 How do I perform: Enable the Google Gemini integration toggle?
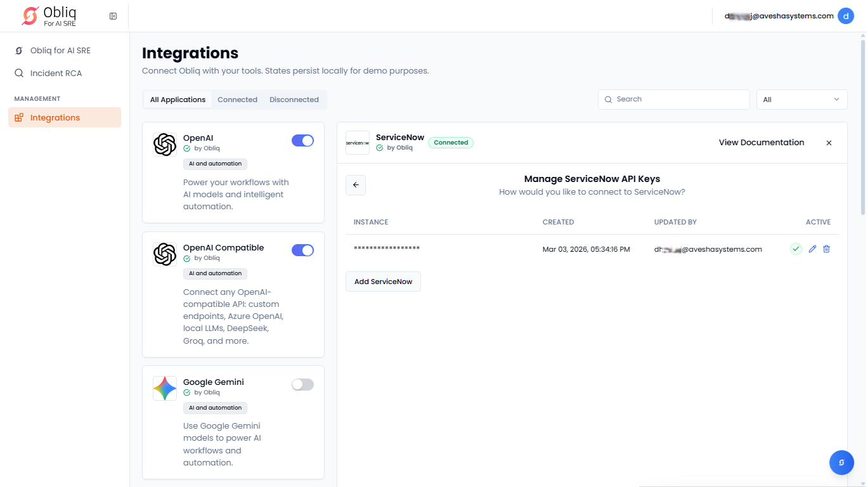pos(302,384)
